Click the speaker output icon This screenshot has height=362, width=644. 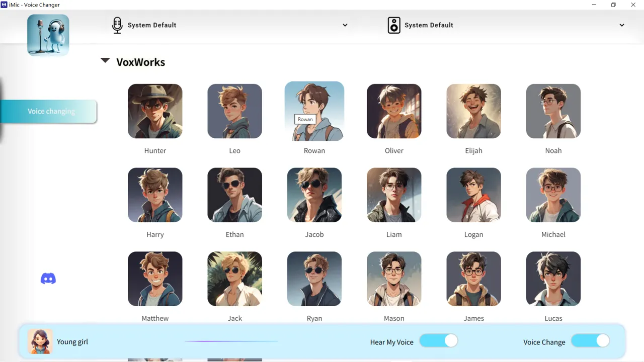click(x=394, y=25)
